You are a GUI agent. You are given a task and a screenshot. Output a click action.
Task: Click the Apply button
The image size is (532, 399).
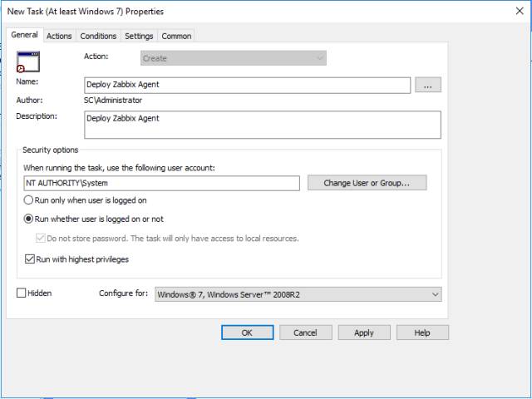click(364, 332)
